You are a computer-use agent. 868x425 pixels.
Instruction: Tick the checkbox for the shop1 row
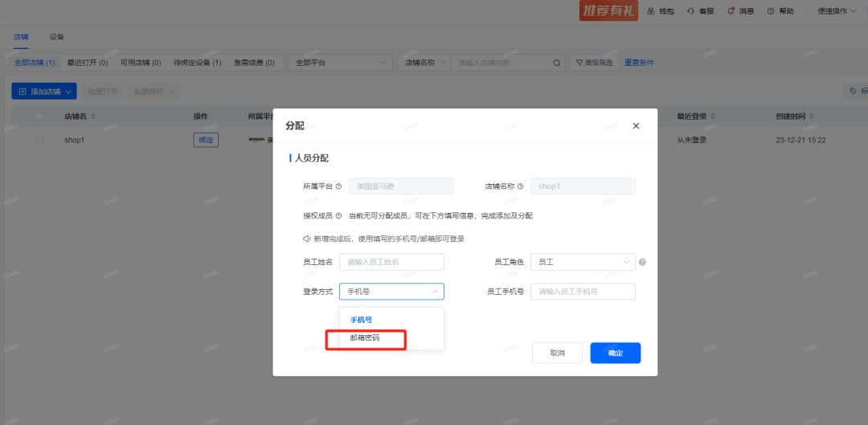[39, 140]
